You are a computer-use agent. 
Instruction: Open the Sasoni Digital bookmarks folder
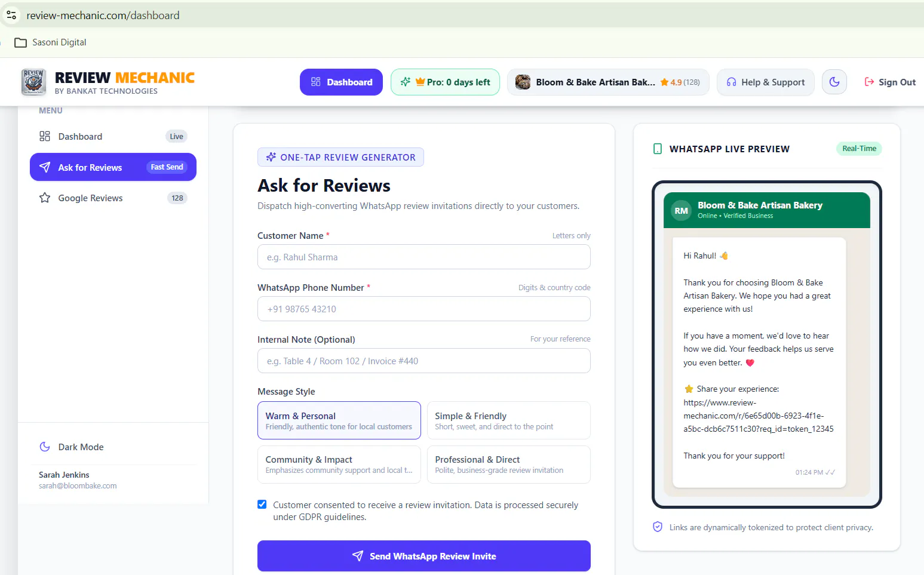pyautogui.click(x=50, y=42)
